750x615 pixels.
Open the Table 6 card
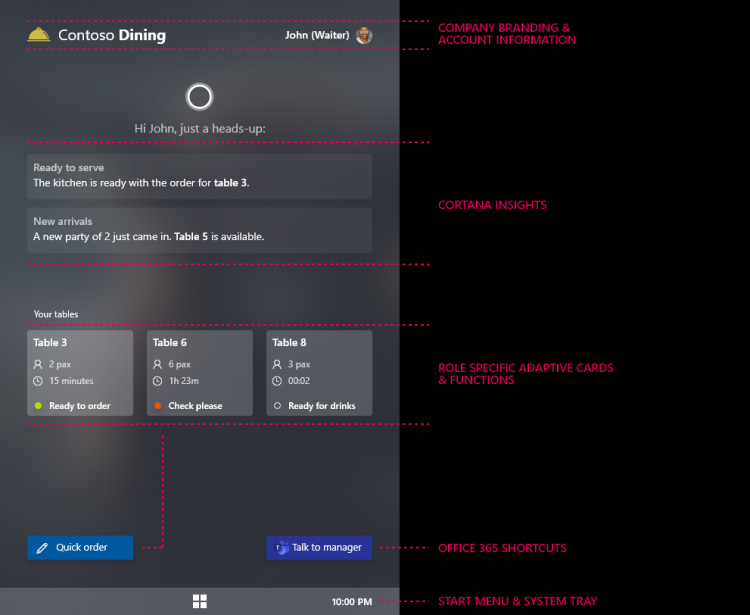199,372
